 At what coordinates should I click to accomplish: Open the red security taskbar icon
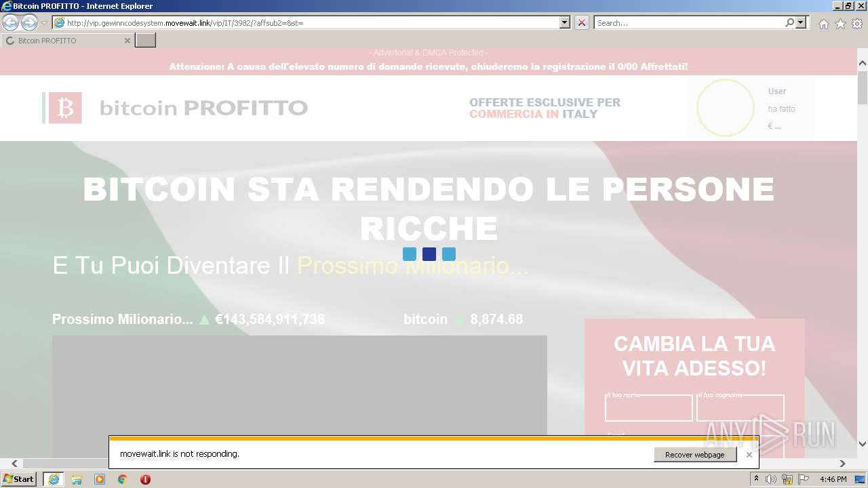click(x=145, y=479)
